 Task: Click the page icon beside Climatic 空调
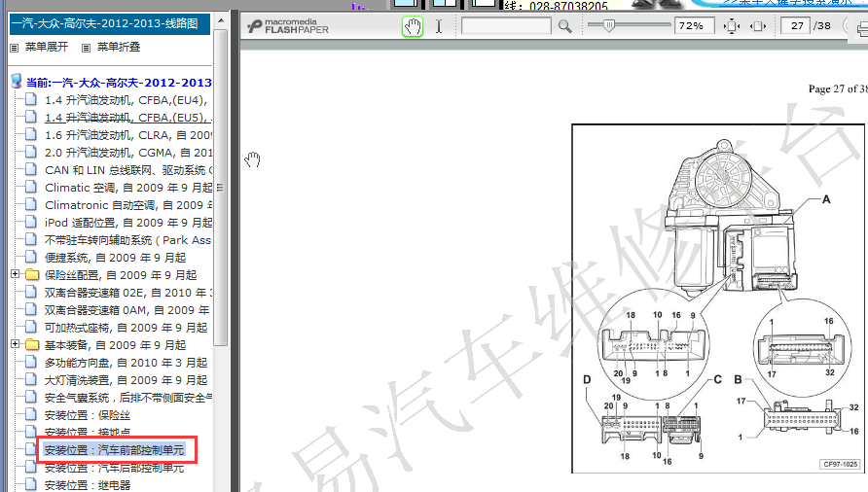(31, 187)
